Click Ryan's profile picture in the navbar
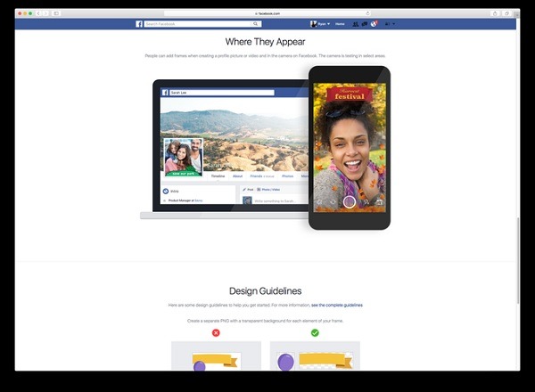 pos(313,24)
